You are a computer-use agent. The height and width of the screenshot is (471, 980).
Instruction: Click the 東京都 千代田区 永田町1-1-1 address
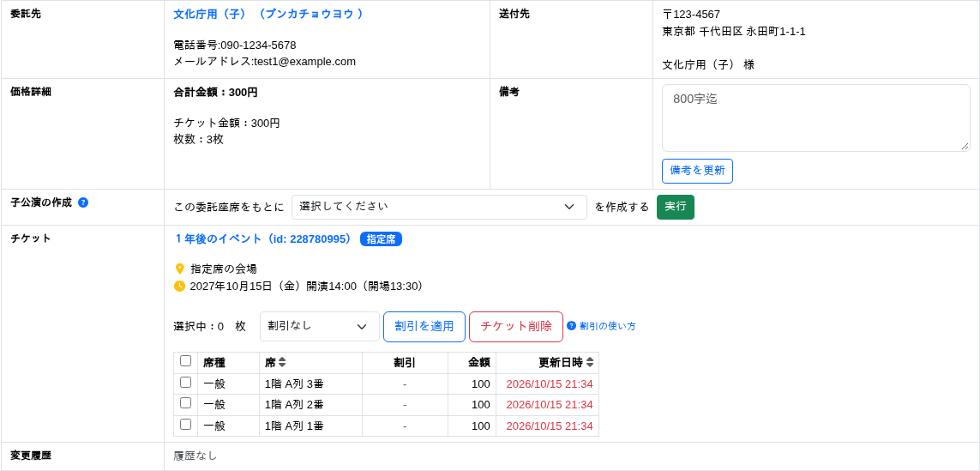(x=734, y=31)
